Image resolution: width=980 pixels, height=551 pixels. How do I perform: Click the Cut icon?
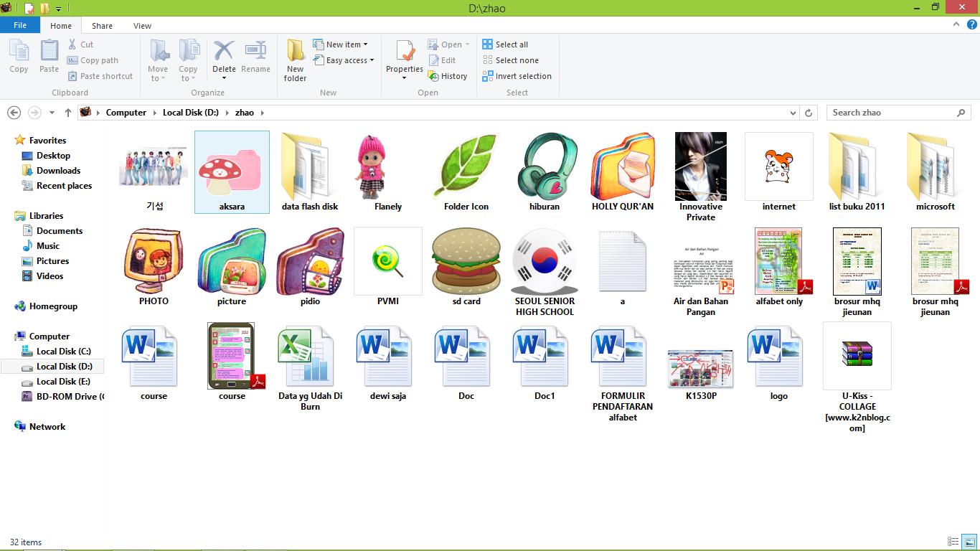(83, 44)
